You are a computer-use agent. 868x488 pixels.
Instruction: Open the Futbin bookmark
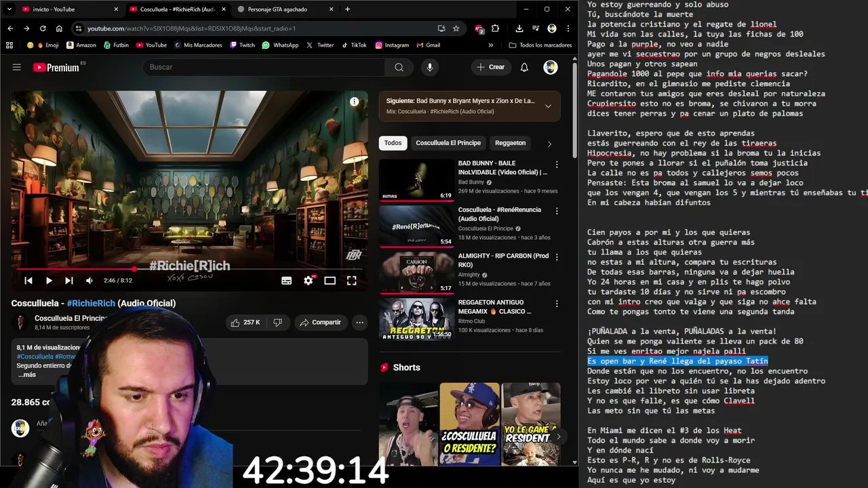tap(116, 45)
